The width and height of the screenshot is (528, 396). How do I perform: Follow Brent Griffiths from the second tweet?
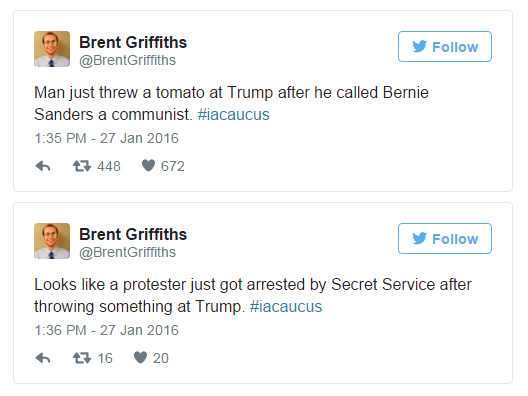tap(445, 238)
